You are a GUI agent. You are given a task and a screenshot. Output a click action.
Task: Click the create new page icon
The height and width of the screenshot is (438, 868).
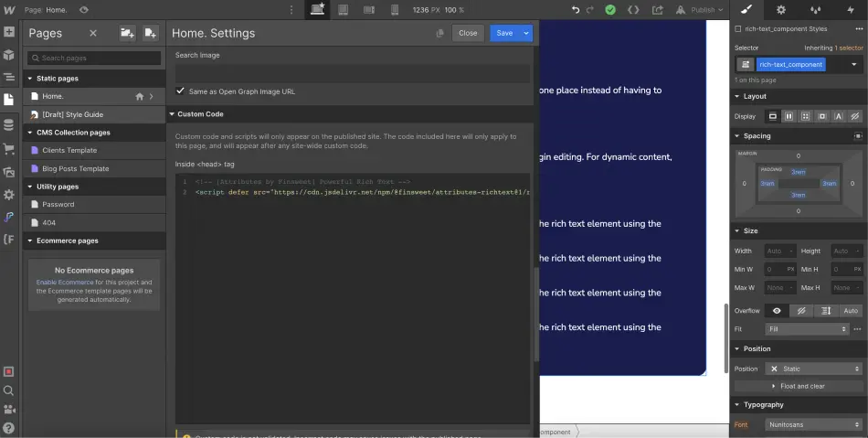(x=150, y=33)
